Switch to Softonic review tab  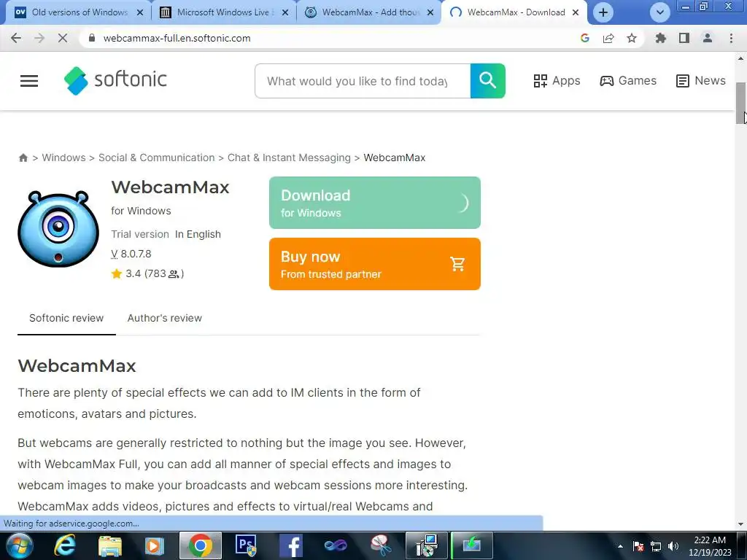[66, 318]
